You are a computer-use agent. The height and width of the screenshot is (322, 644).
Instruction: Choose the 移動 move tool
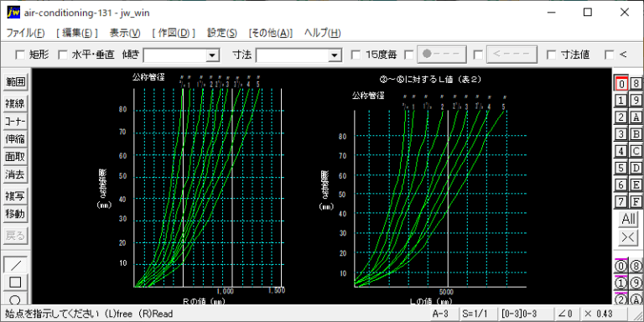coord(15,214)
